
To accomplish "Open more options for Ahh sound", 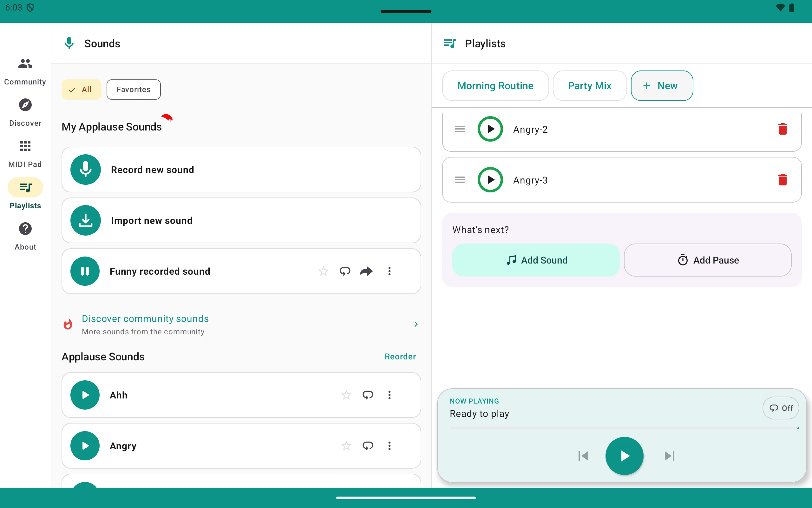I will pos(389,395).
